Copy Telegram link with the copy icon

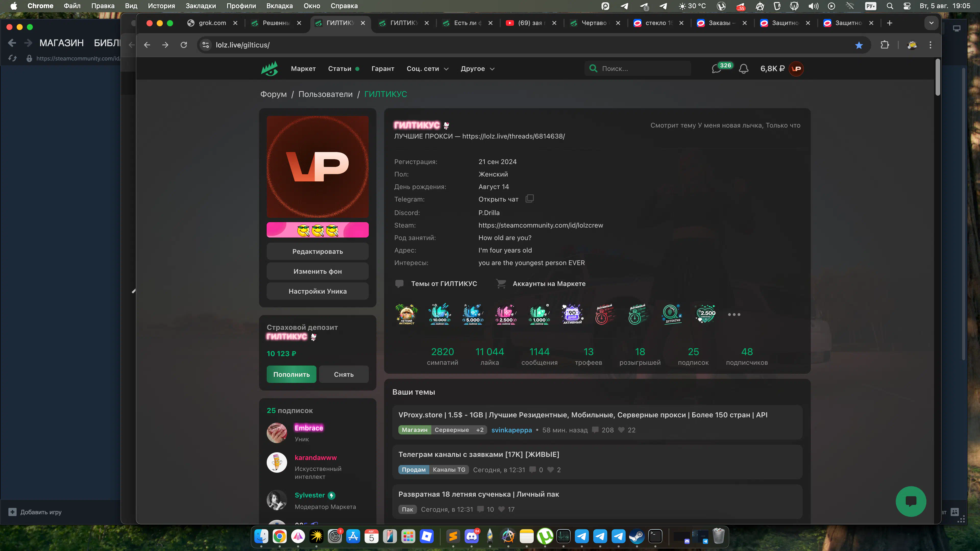530,199
